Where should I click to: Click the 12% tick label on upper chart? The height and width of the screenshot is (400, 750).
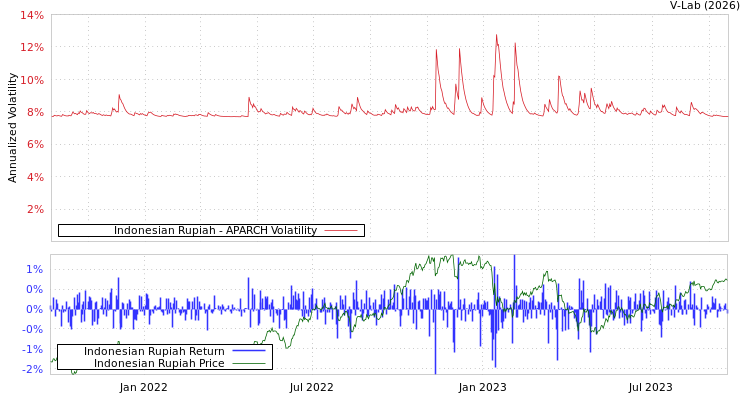tap(32, 48)
